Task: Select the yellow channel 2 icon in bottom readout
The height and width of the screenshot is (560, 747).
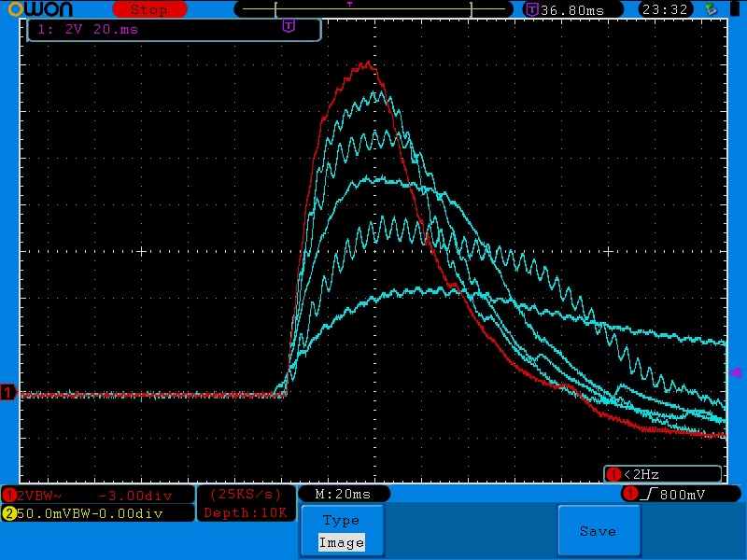Action: click(9, 512)
